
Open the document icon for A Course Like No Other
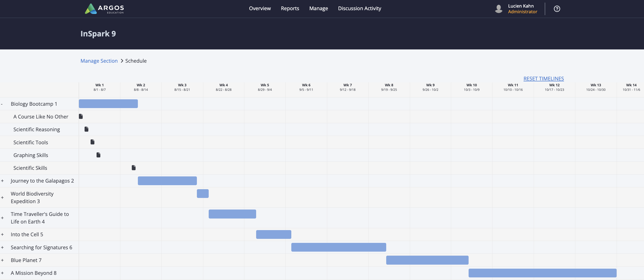(x=80, y=116)
